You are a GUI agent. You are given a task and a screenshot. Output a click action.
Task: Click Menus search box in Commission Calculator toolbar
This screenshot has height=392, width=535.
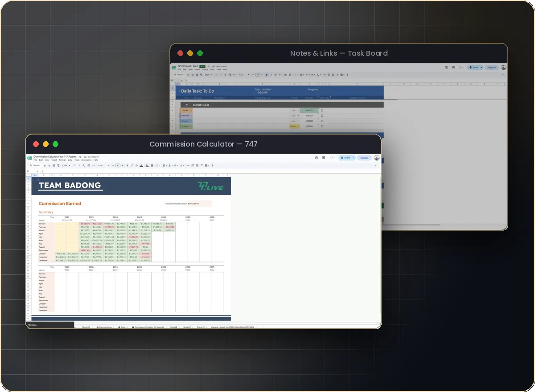(35, 165)
